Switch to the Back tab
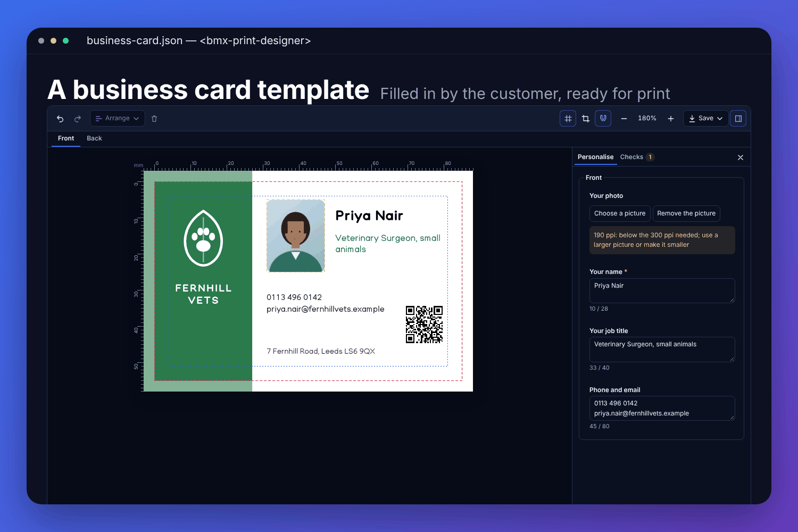Screen dimensions: 798x532 [94, 138]
